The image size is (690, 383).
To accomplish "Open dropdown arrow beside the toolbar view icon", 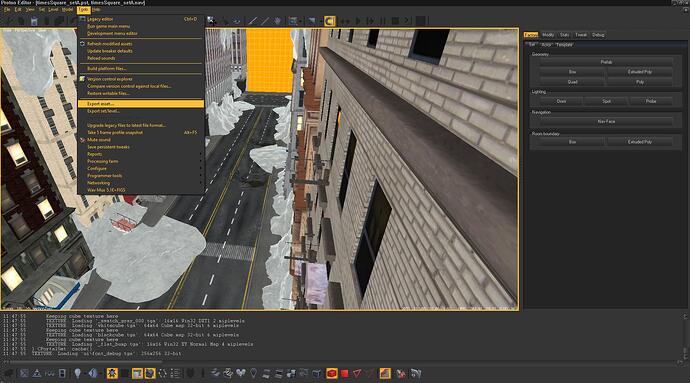I will pyautogui.click(x=300, y=21).
